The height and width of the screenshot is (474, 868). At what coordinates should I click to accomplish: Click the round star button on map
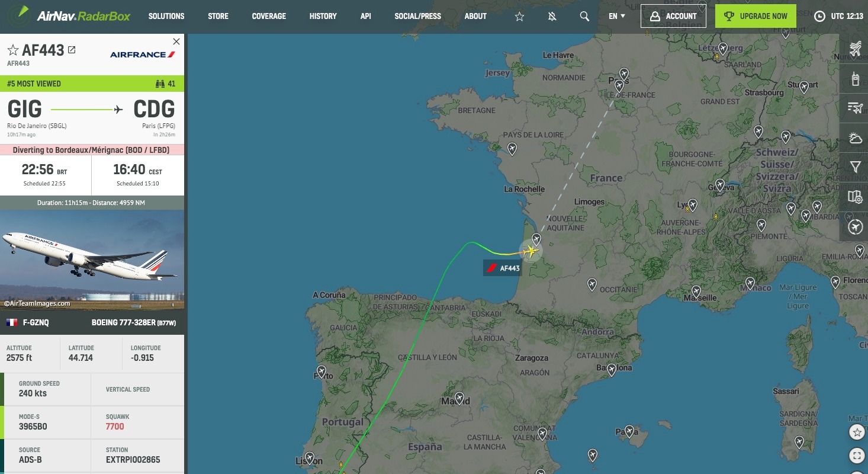[x=857, y=432]
